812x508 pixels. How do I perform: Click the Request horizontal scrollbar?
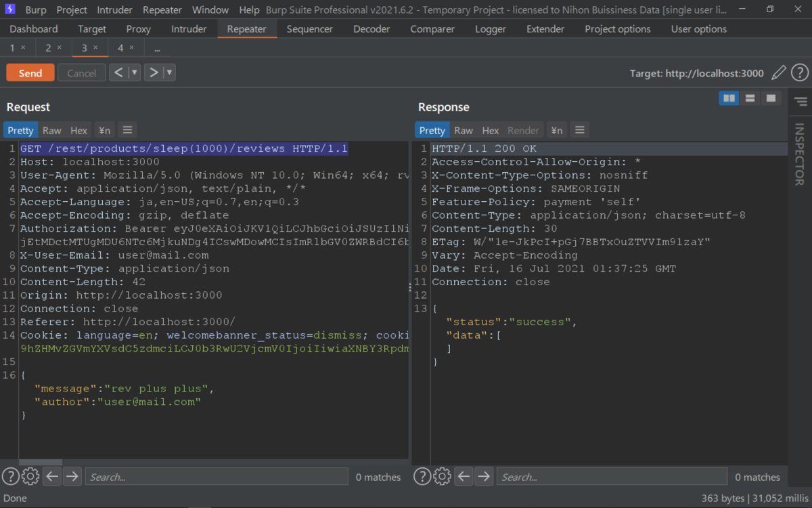point(41,463)
